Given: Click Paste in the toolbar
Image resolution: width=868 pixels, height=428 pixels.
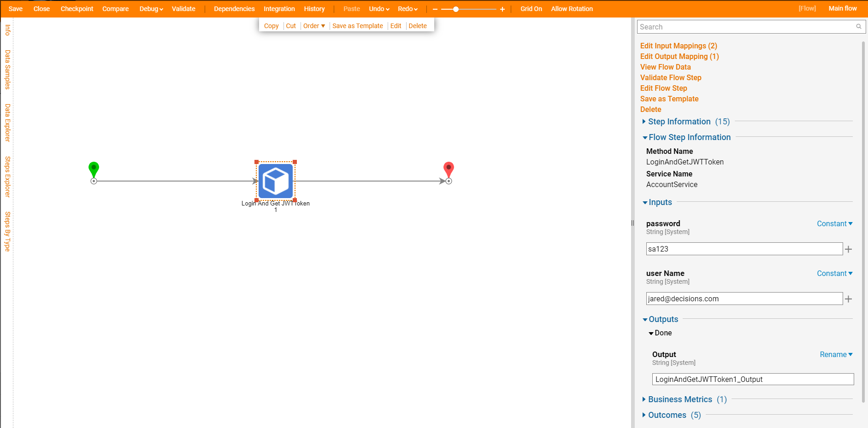Looking at the screenshot, I should (351, 9).
